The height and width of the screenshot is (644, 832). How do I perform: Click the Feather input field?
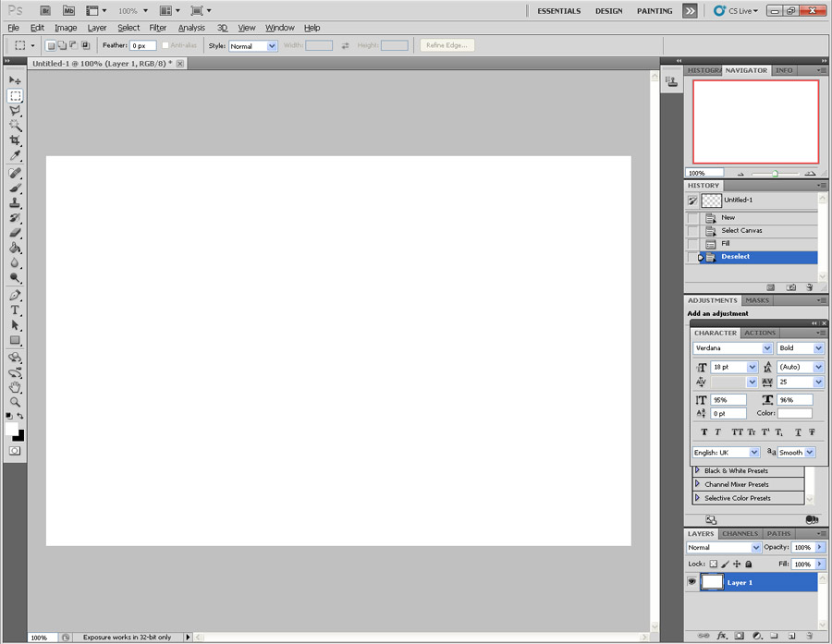click(x=142, y=45)
